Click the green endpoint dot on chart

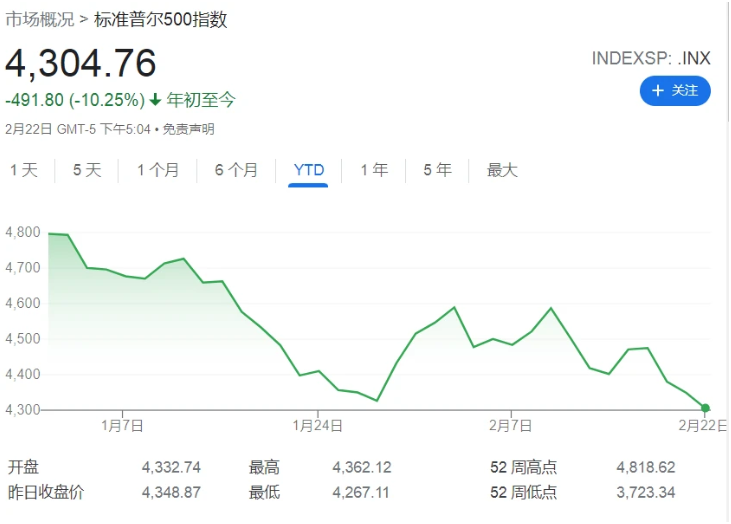click(x=705, y=408)
